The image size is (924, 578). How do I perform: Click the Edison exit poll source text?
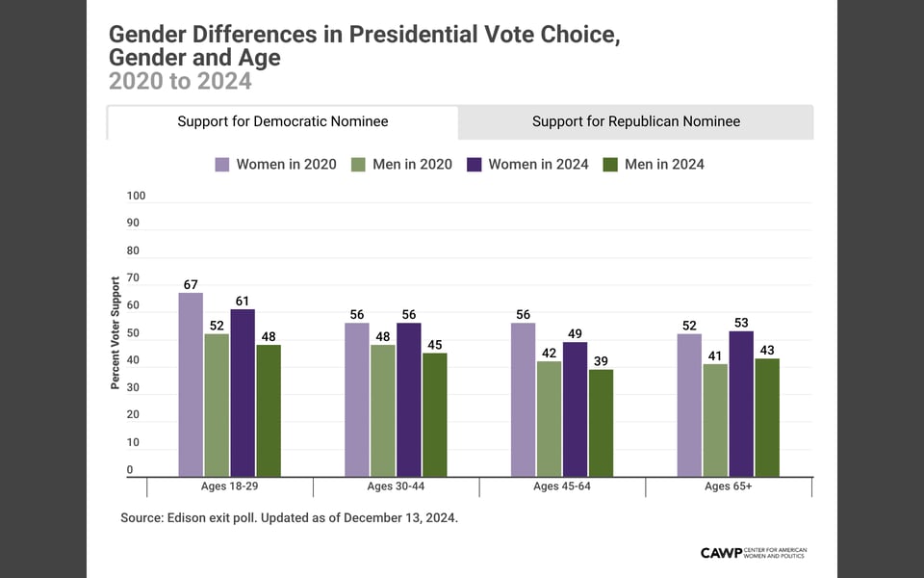coord(289,518)
